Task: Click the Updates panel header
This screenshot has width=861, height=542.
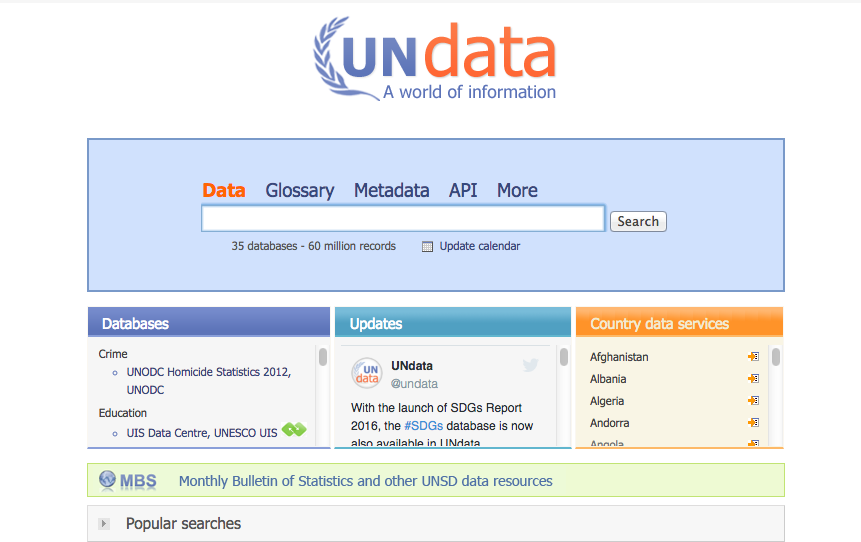Action: click(x=453, y=322)
